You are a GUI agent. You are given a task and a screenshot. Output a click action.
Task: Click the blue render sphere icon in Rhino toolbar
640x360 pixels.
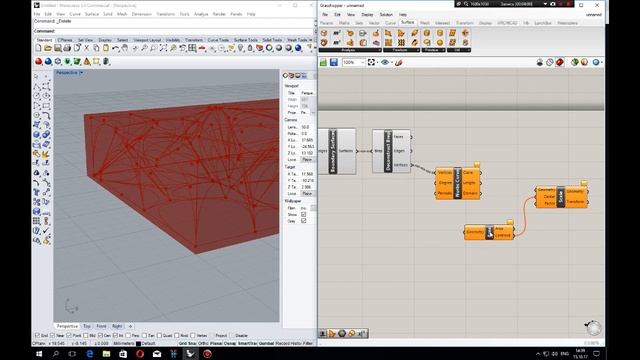tap(298, 48)
